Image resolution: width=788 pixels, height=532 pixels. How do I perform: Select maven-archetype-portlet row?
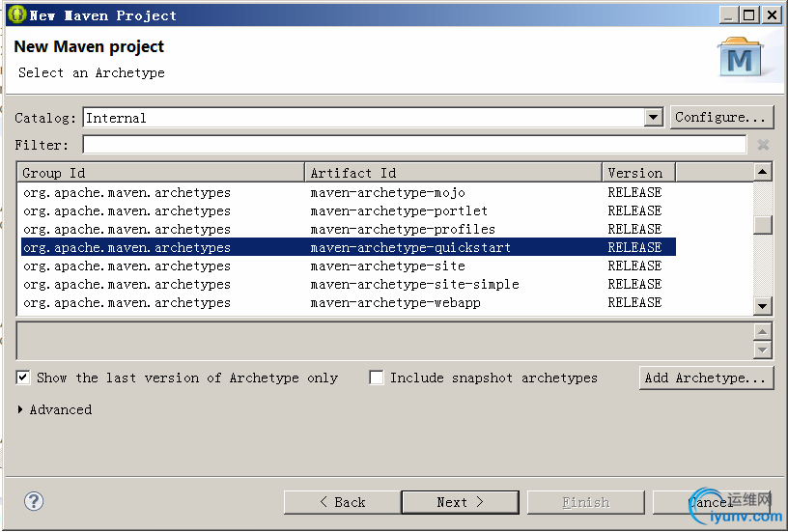348,211
